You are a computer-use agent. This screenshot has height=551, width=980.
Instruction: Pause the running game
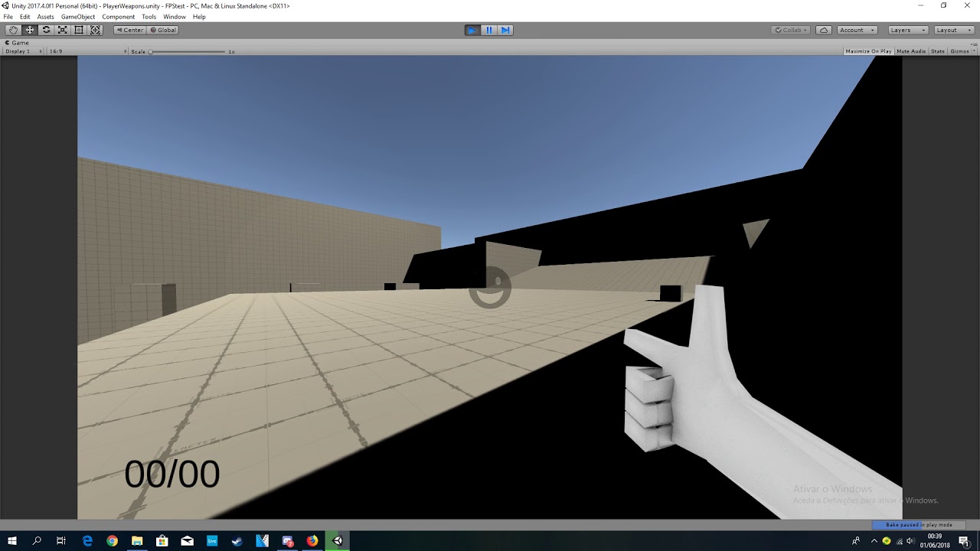pos(488,30)
